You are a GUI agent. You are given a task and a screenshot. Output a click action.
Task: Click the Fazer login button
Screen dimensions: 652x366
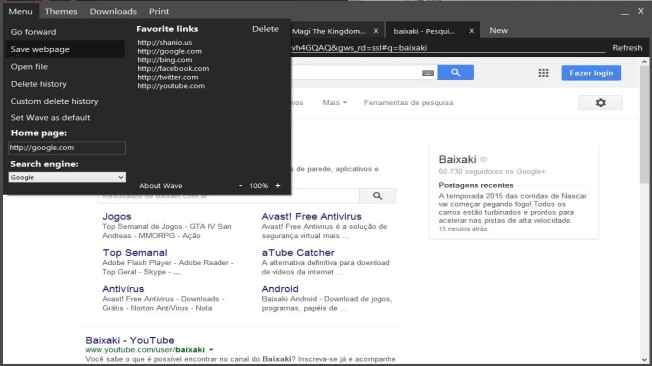tap(591, 73)
